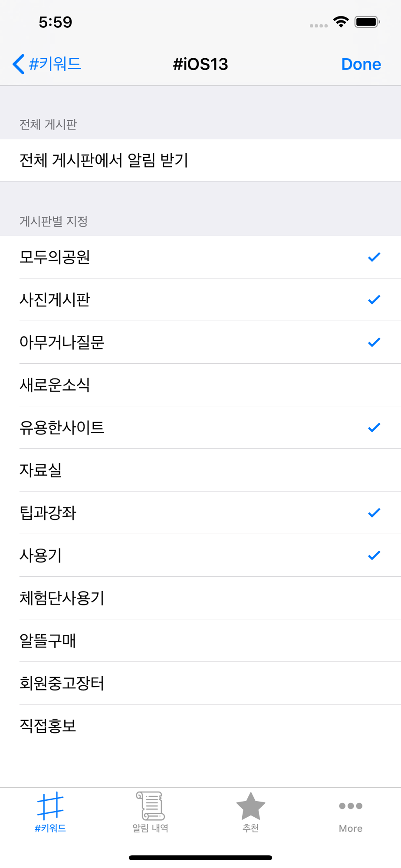Select the 회원중고장터 board row
This screenshot has width=401, height=868.
coord(200,683)
